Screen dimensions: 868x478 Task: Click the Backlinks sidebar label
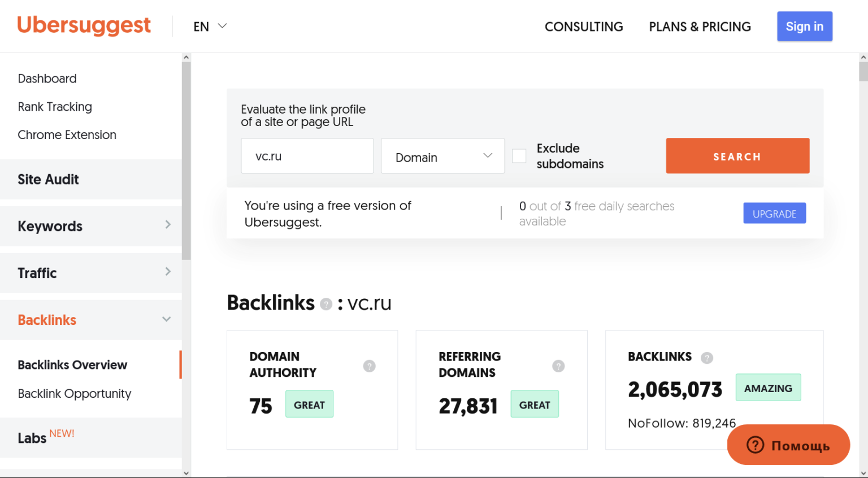47,320
